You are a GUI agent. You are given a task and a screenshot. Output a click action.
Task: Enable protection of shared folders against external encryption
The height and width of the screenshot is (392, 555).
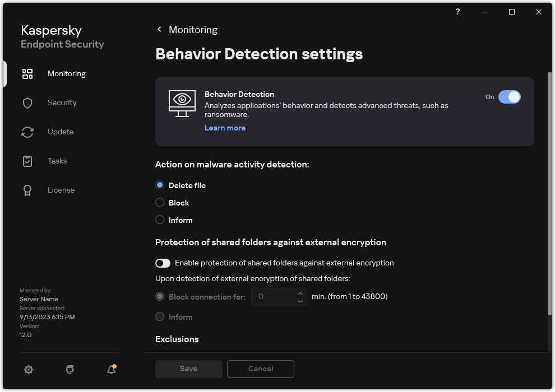pyautogui.click(x=163, y=263)
